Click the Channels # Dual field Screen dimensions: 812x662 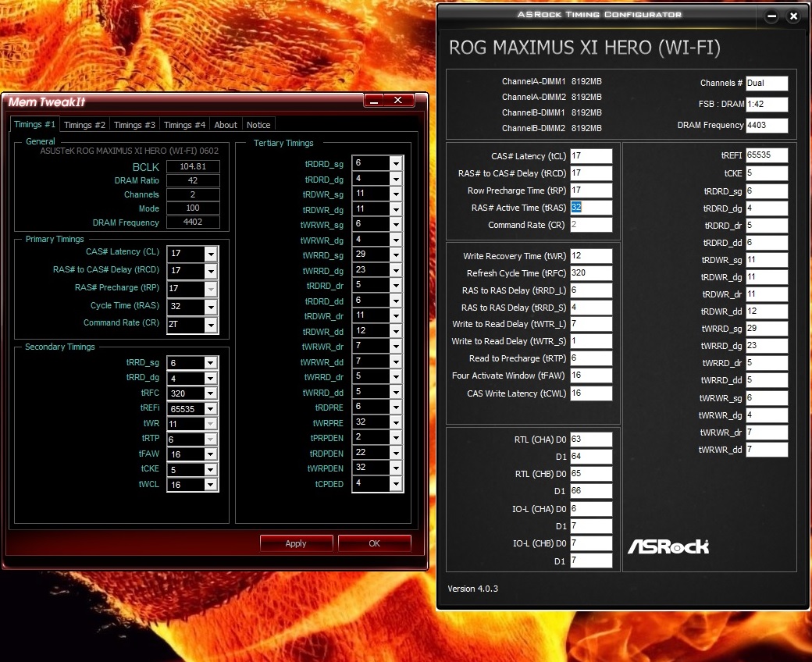click(x=767, y=84)
